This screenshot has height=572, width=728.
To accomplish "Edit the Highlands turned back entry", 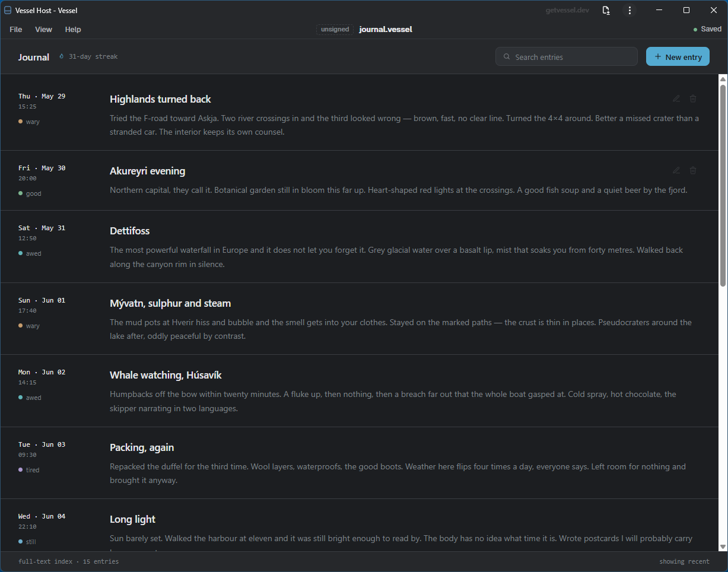I will [x=676, y=98].
